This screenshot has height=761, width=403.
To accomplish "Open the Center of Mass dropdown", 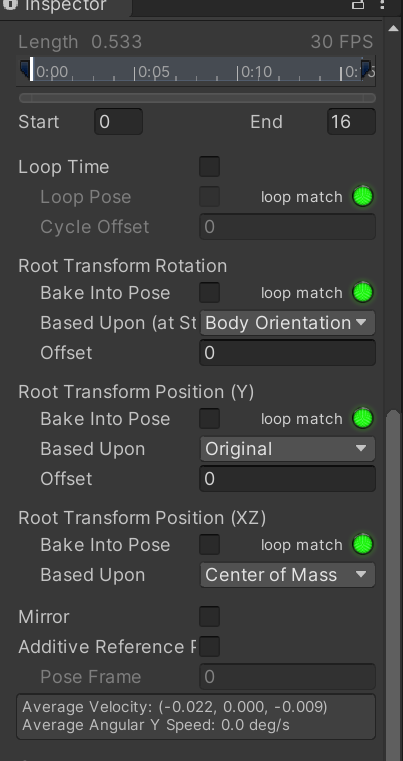I will pyautogui.click(x=287, y=575).
